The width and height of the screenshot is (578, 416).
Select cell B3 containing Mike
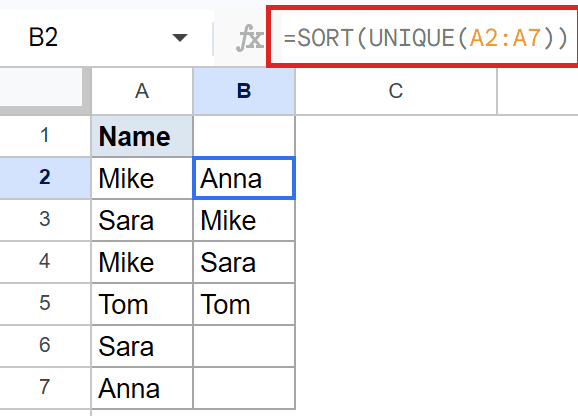tap(244, 220)
